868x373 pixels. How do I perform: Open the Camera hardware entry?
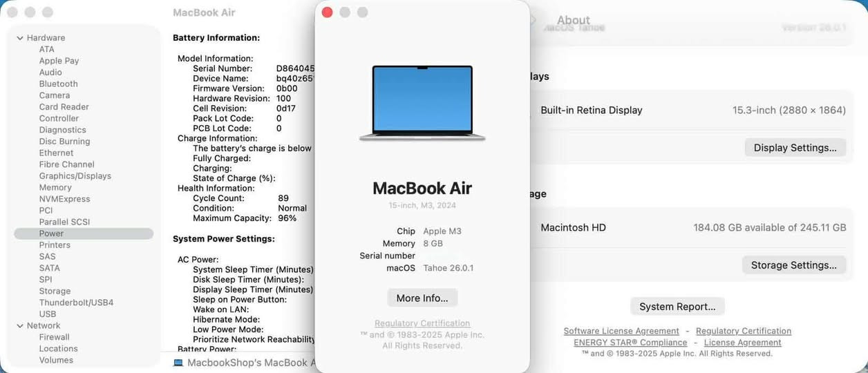[54, 95]
